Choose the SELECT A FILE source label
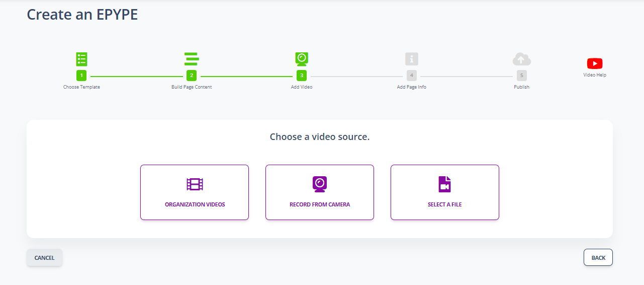 (445, 205)
